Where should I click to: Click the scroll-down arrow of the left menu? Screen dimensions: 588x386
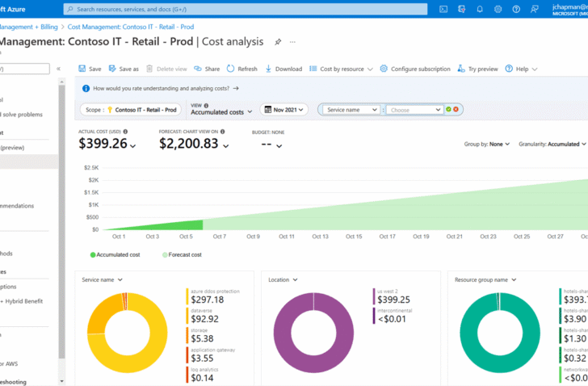point(62,381)
